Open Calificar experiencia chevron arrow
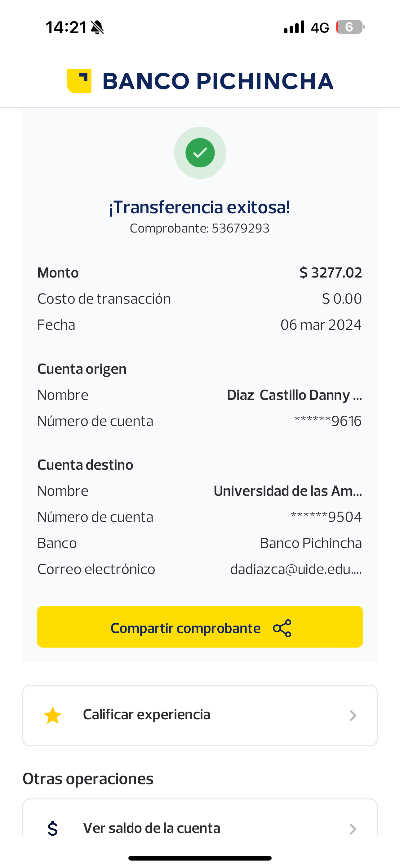 (x=353, y=715)
